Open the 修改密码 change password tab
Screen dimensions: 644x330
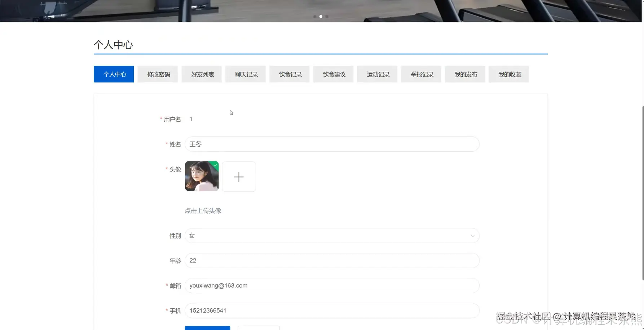[x=158, y=74]
